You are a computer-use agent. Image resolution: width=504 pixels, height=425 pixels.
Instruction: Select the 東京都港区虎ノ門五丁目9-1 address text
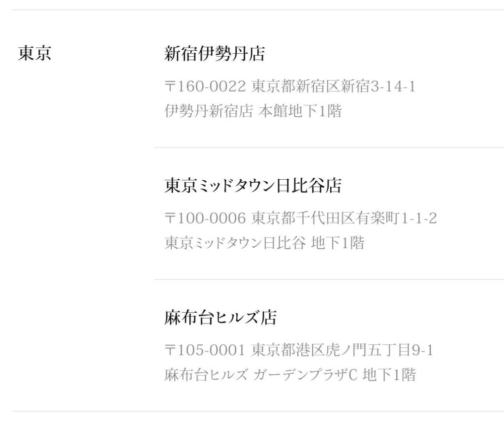[x=343, y=351]
